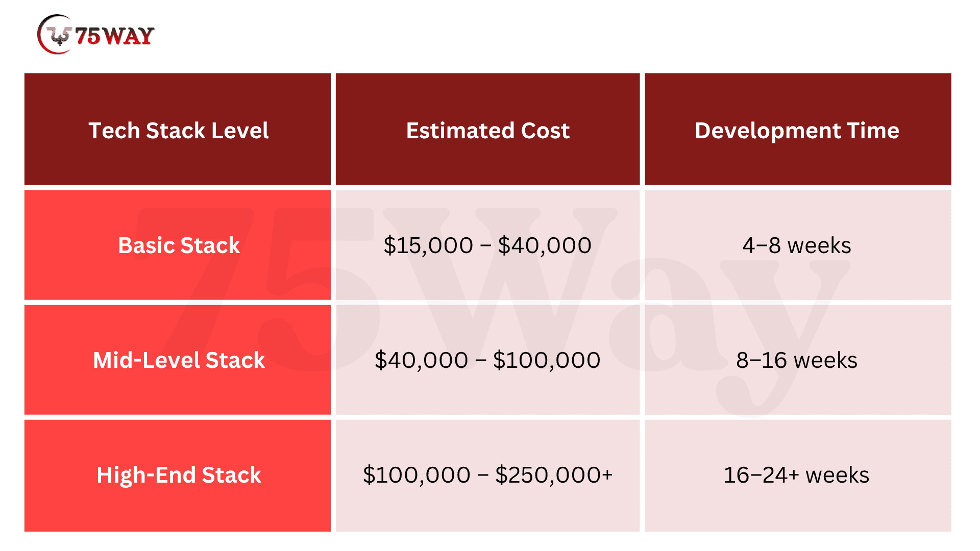Screen dimensions: 980x551
Task: Click the 75WAY logo text
Action: [x=114, y=36]
